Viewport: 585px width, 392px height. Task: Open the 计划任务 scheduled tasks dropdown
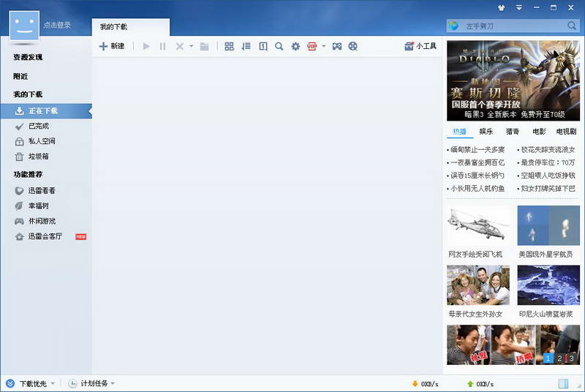(x=92, y=384)
